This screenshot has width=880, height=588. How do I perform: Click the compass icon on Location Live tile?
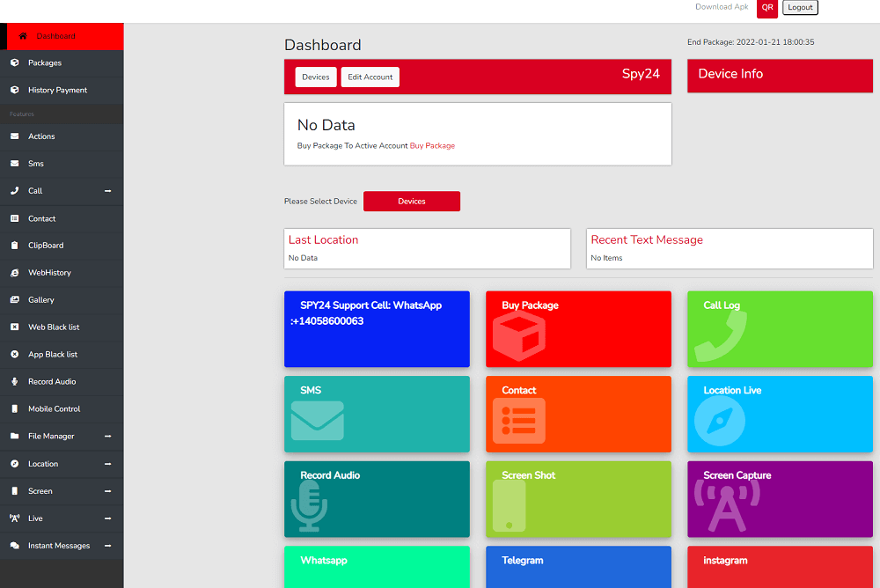tap(719, 421)
